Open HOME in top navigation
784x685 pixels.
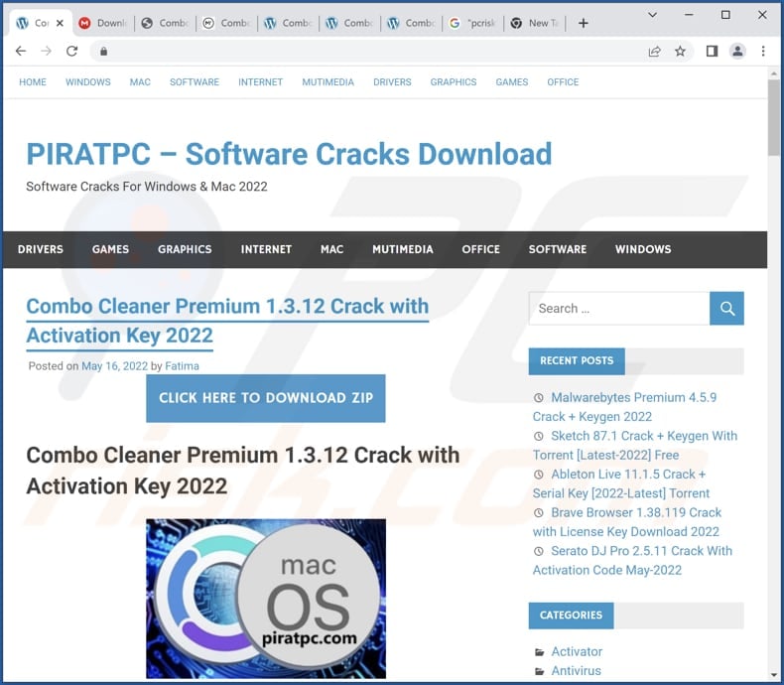(33, 82)
